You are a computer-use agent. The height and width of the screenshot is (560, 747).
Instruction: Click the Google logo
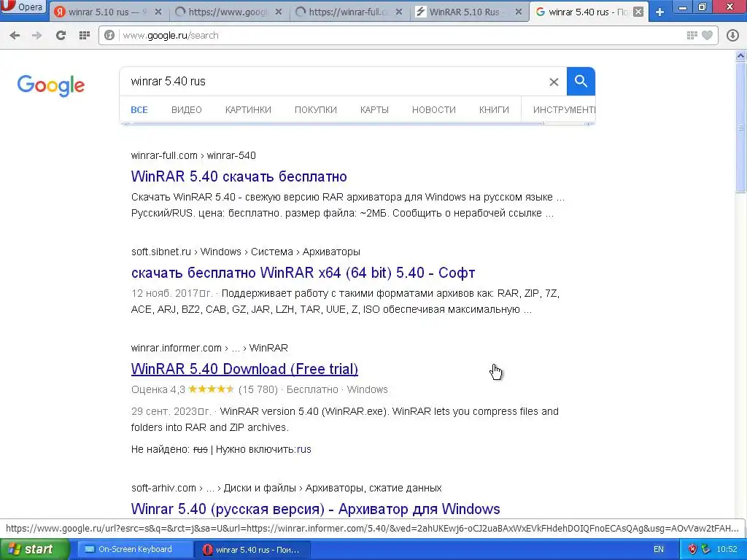[51, 85]
